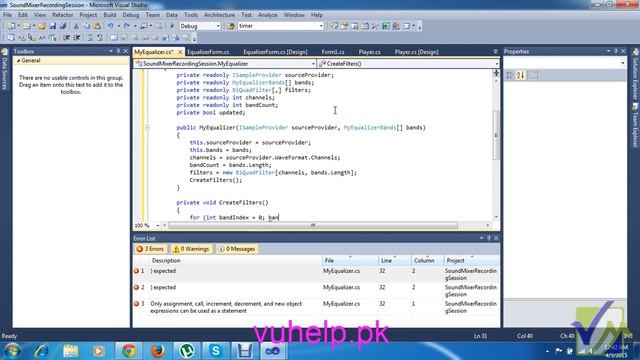Open the active files tab list dropdown
This screenshot has height=360, width=640.
point(495,51)
